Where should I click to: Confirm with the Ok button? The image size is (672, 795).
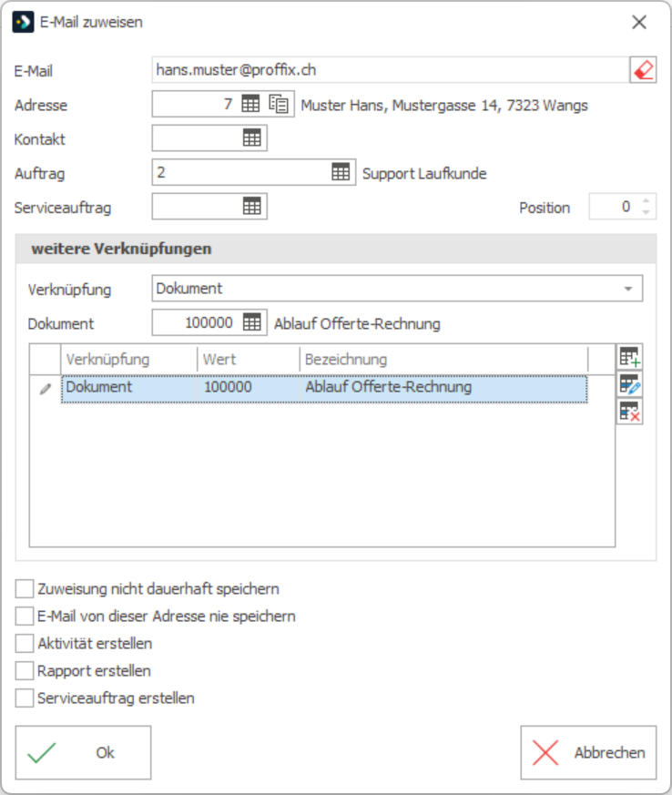pyautogui.click(x=83, y=752)
